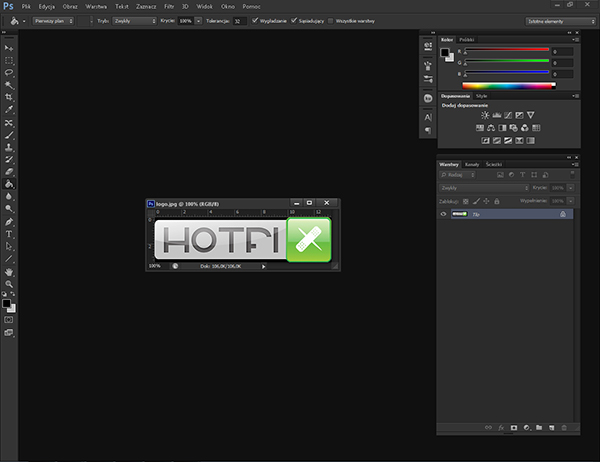Select the Hand tool
The height and width of the screenshot is (462, 600).
click(9, 272)
